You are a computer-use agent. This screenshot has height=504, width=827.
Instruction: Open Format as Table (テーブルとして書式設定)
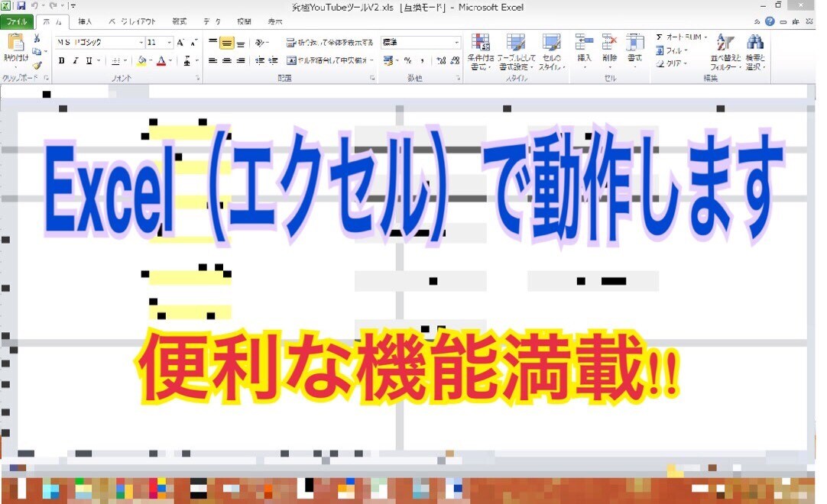[516, 52]
